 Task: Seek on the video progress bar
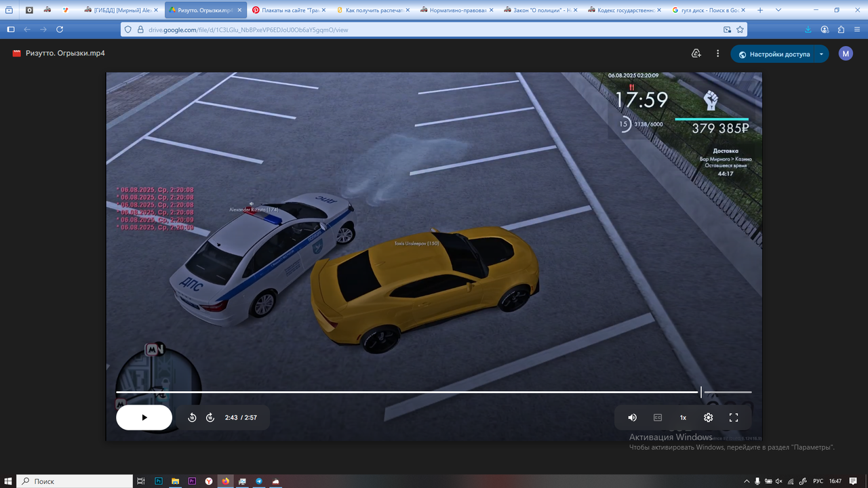pyautogui.click(x=433, y=392)
